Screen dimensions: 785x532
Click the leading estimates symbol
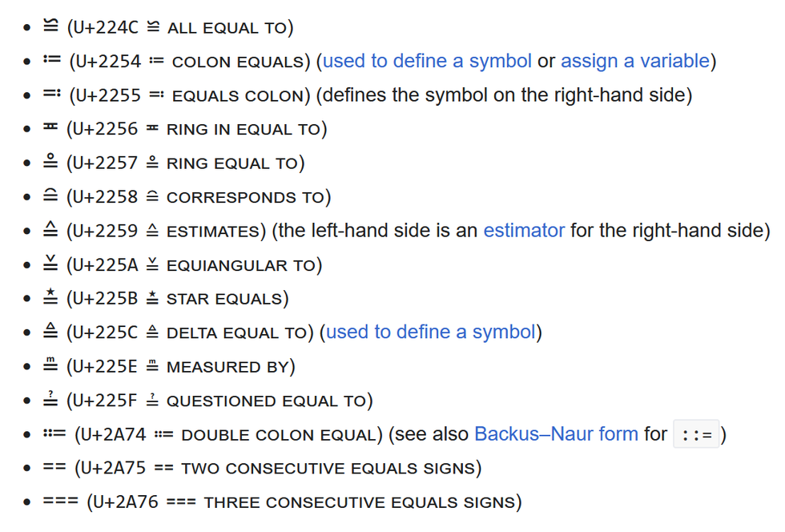[x=50, y=229]
